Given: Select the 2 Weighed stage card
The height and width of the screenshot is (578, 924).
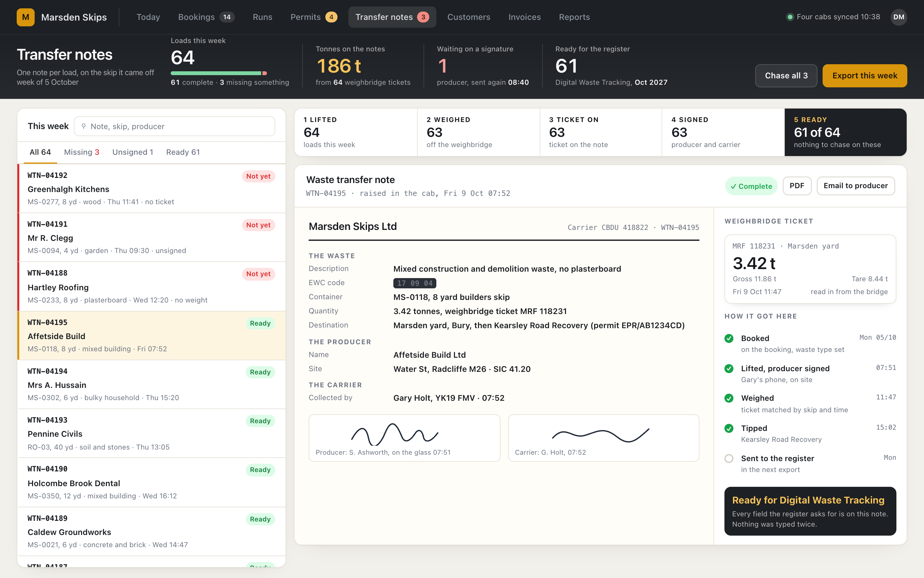Looking at the screenshot, I should click(x=478, y=132).
